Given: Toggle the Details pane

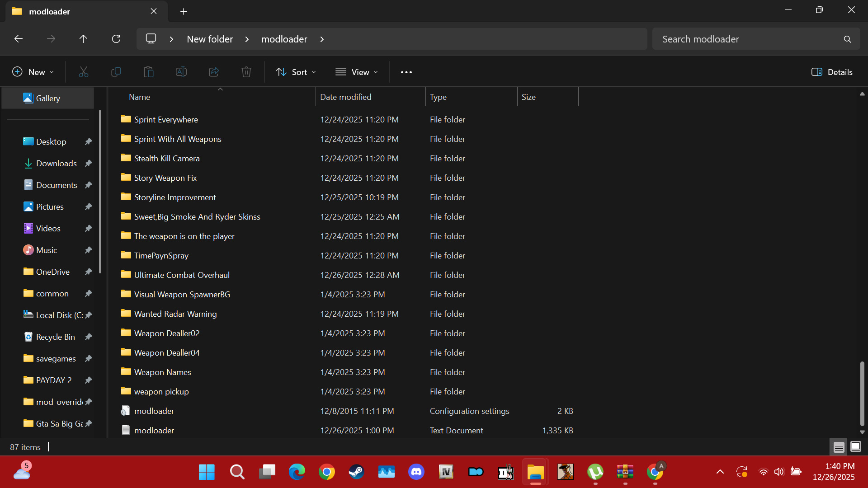Looking at the screenshot, I should pos(832,72).
